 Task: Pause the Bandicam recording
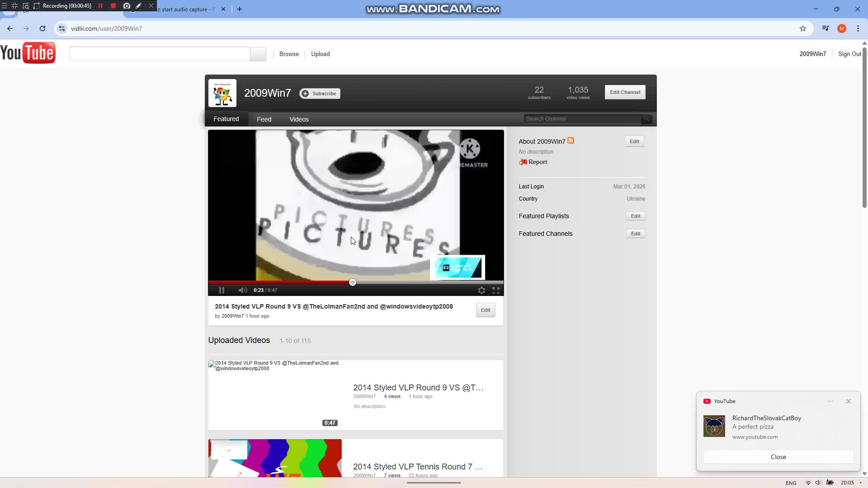tap(100, 6)
